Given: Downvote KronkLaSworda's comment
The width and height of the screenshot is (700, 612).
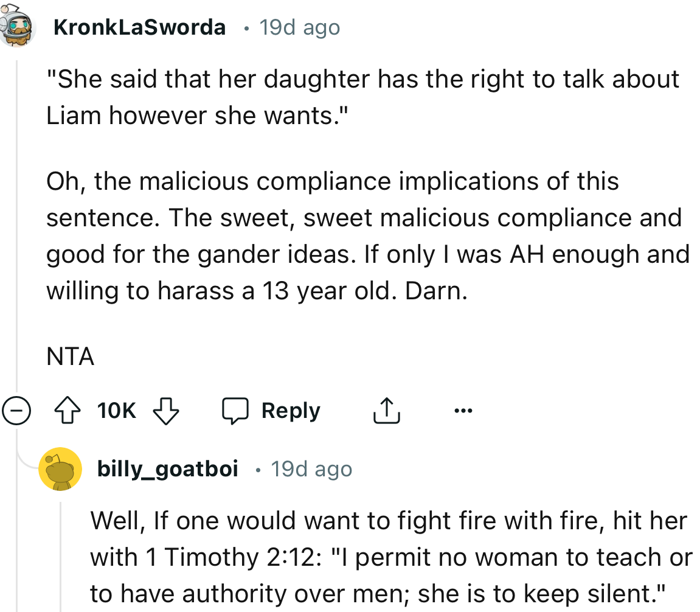Looking at the screenshot, I should [165, 412].
